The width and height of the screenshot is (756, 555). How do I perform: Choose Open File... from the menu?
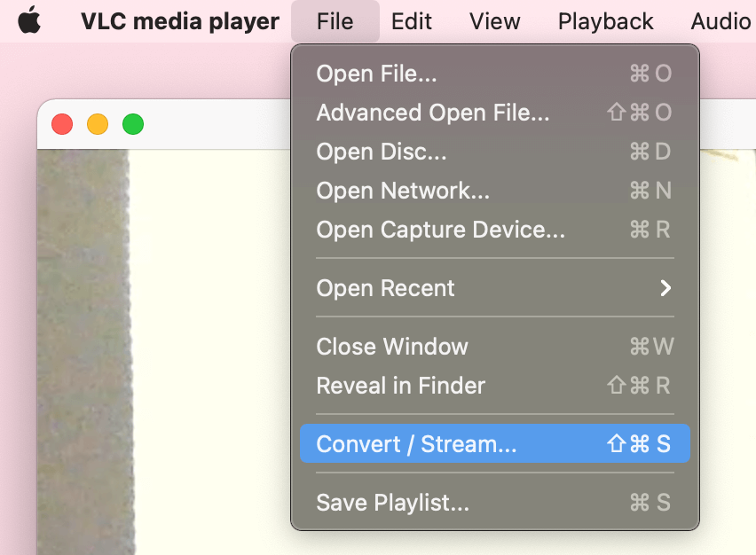(376, 74)
